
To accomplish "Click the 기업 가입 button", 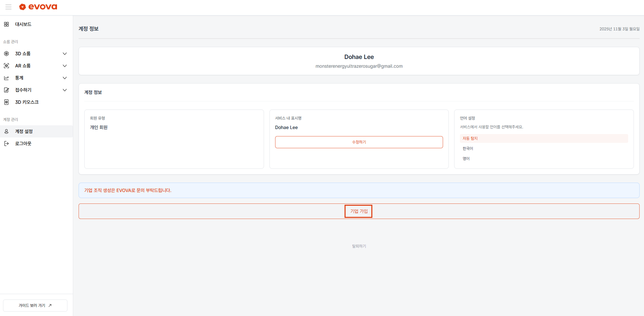I will point(358,211).
